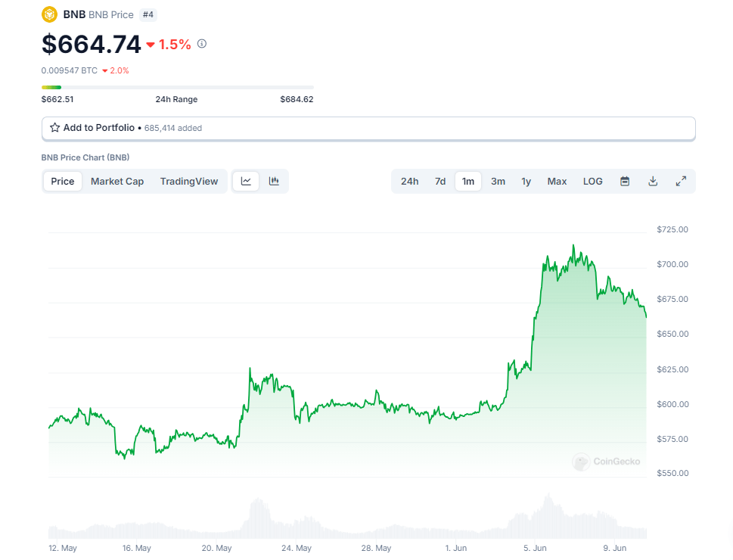733x560 pixels.
Task: Download chart data icon
Action: point(653,181)
